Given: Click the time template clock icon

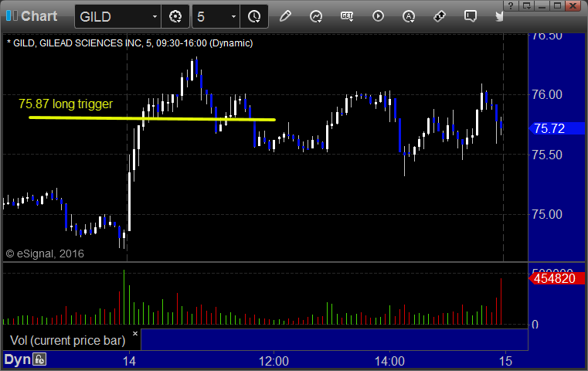Looking at the screenshot, I should (254, 16).
